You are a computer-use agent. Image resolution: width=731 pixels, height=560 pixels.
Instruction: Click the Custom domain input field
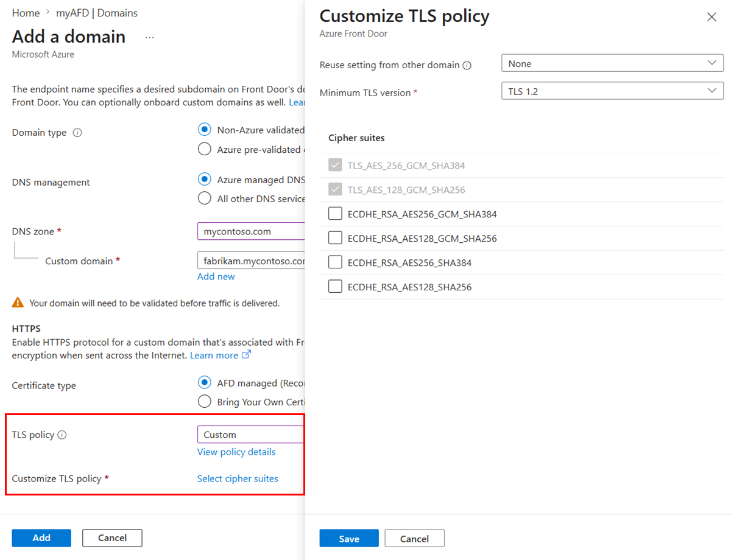pos(251,261)
